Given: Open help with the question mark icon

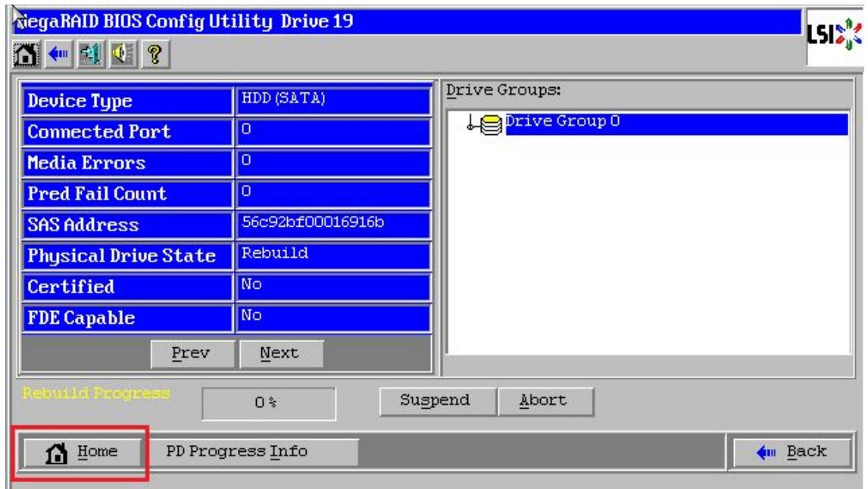Looking at the screenshot, I should (x=155, y=55).
